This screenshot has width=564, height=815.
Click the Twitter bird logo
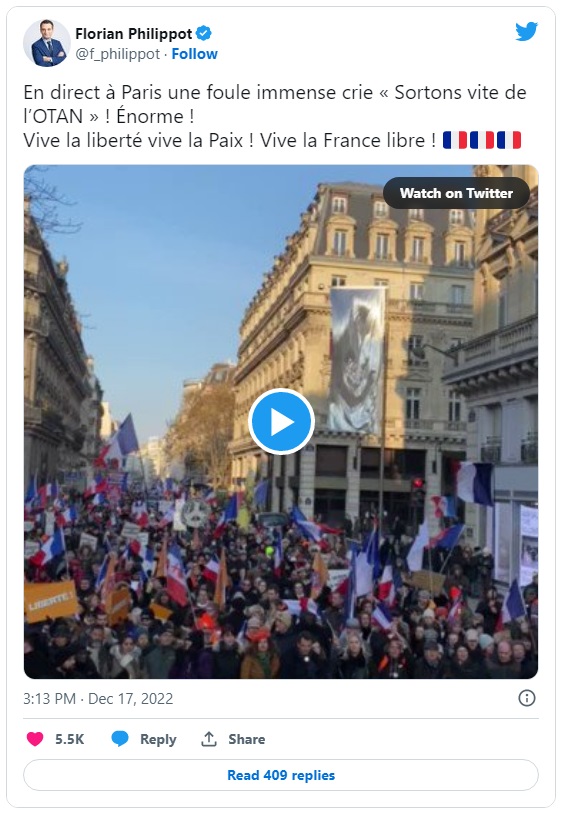[x=526, y=32]
